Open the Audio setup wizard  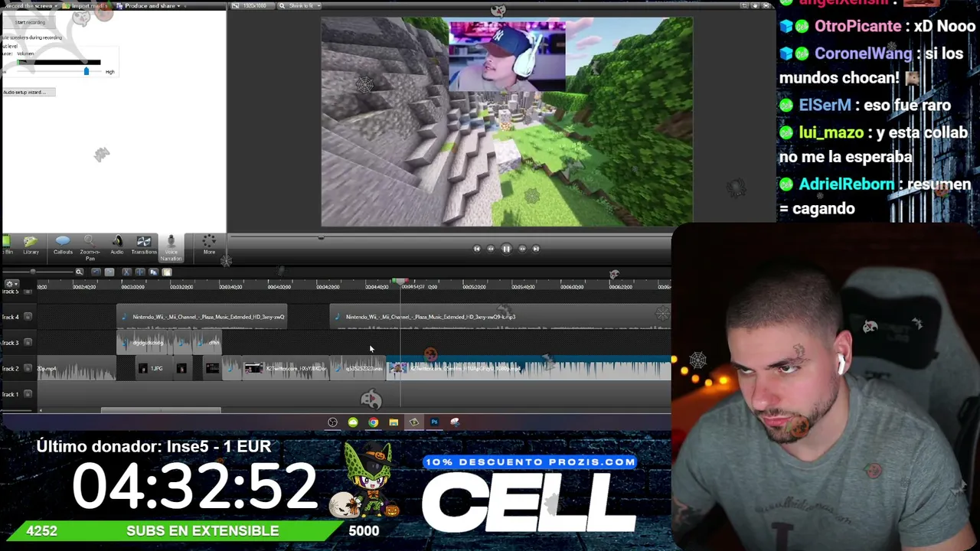28,92
